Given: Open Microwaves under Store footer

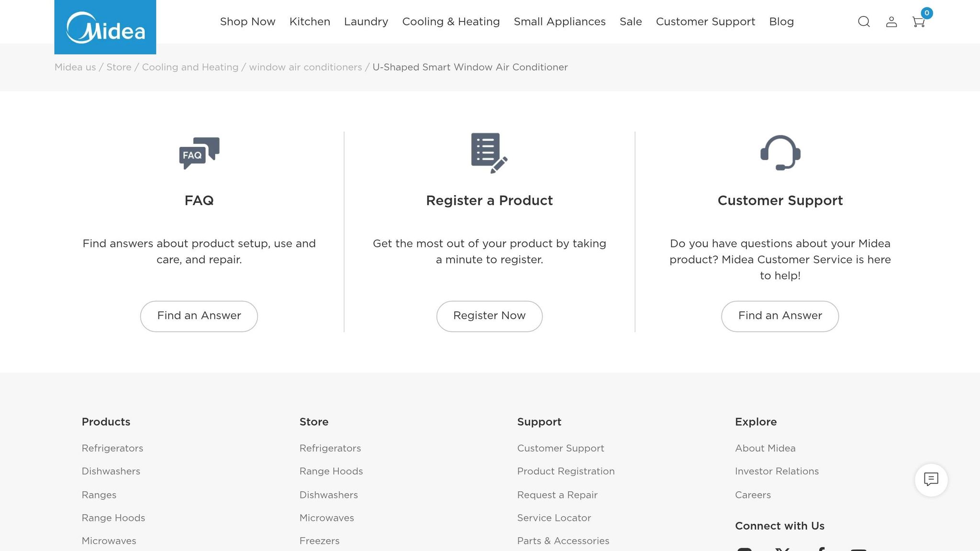Looking at the screenshot, I should pos(327,518).
